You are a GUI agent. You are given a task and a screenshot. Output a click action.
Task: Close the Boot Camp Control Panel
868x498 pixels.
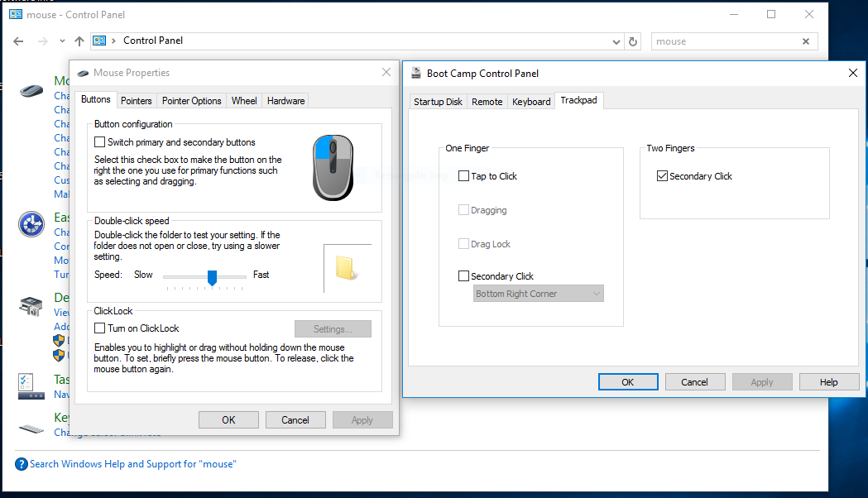tap(853, 73)
